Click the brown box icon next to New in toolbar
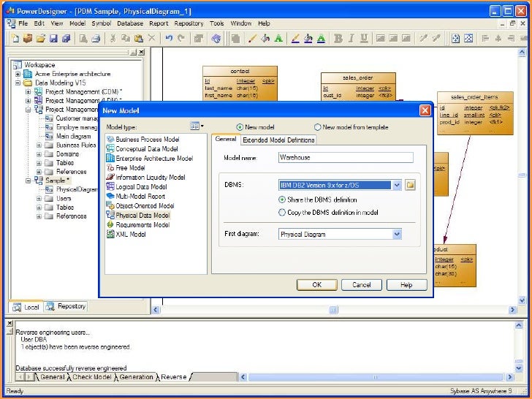Viewport: 532px width, 399px height. tap(28, 38)
